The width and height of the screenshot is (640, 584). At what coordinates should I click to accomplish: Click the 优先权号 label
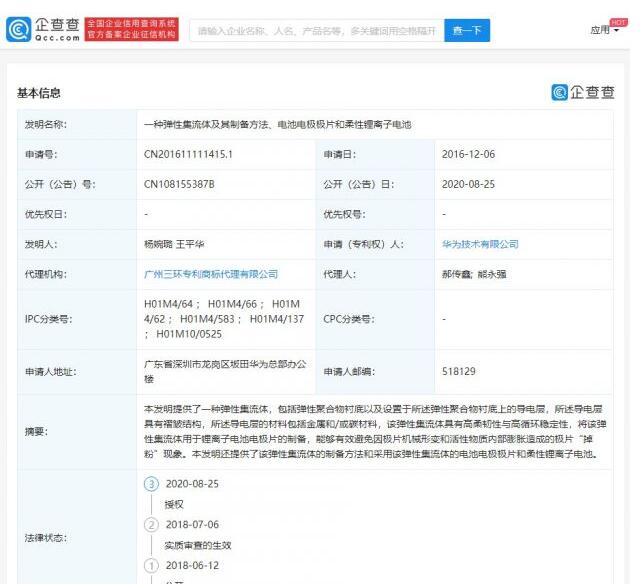click(344, 214)
